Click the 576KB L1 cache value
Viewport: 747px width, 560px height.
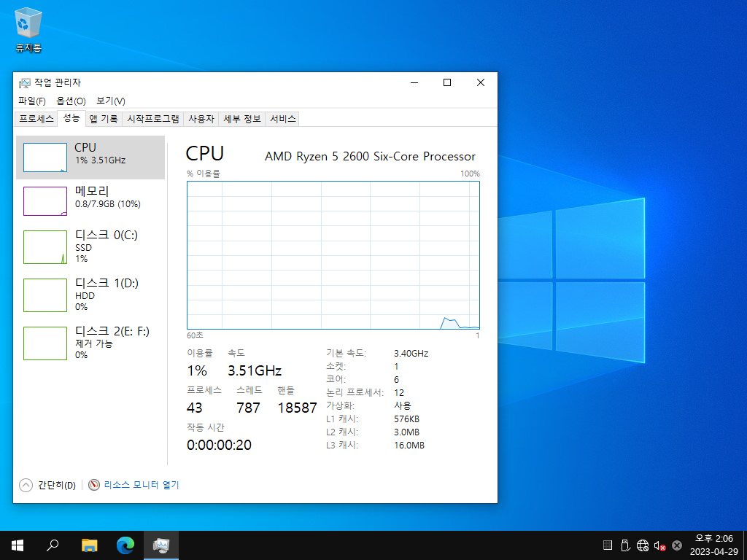[407, 419]
